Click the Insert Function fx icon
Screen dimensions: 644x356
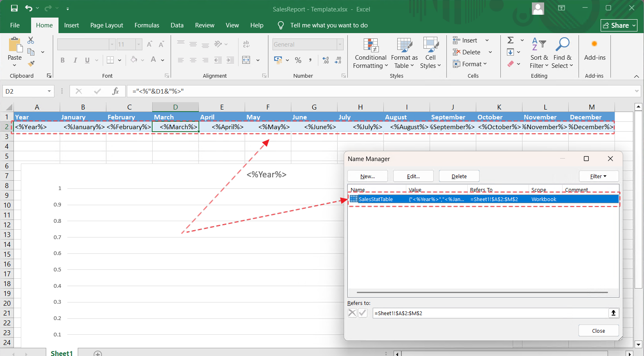pyautogui.click(x=116, y=91)
